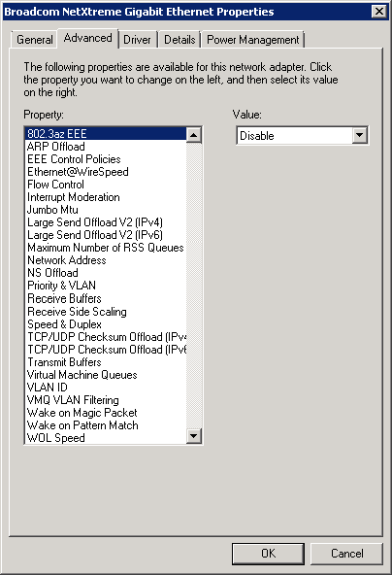Select TCP/UDP Checksum Offload IPv6 entry

tap(106, 350)
